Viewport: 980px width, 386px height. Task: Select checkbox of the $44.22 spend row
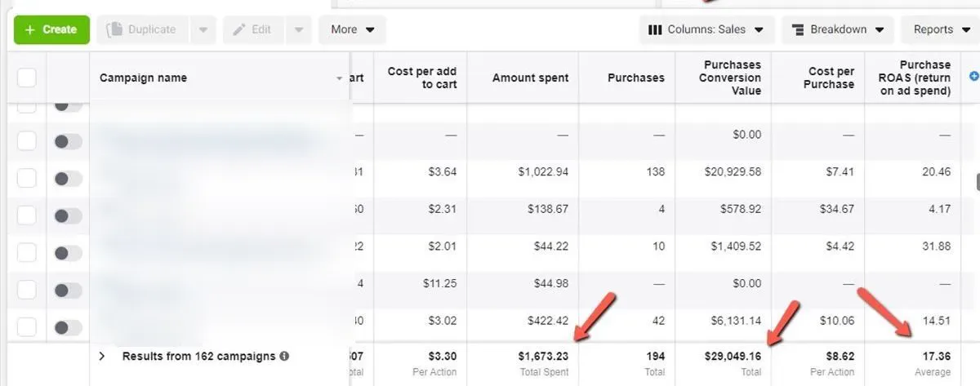coord(27,253)
